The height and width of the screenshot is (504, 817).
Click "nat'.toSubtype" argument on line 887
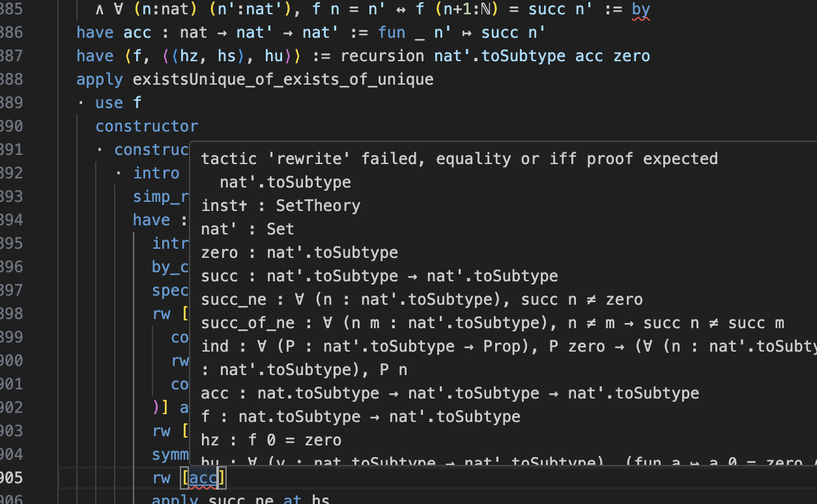point(500,56)
